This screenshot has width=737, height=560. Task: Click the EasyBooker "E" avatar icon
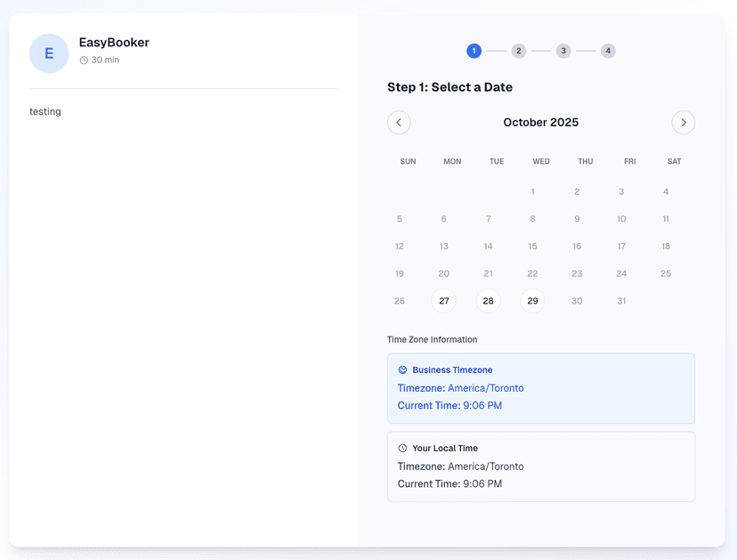click(49, 53)
